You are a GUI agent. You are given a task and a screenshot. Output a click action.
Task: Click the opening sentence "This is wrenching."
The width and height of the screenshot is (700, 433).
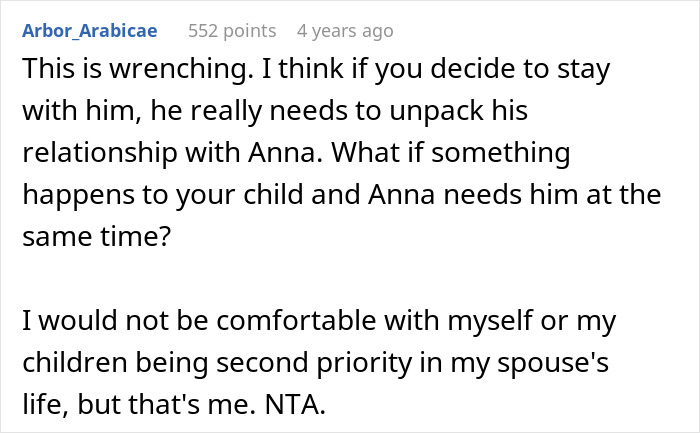tap(115, 73)
